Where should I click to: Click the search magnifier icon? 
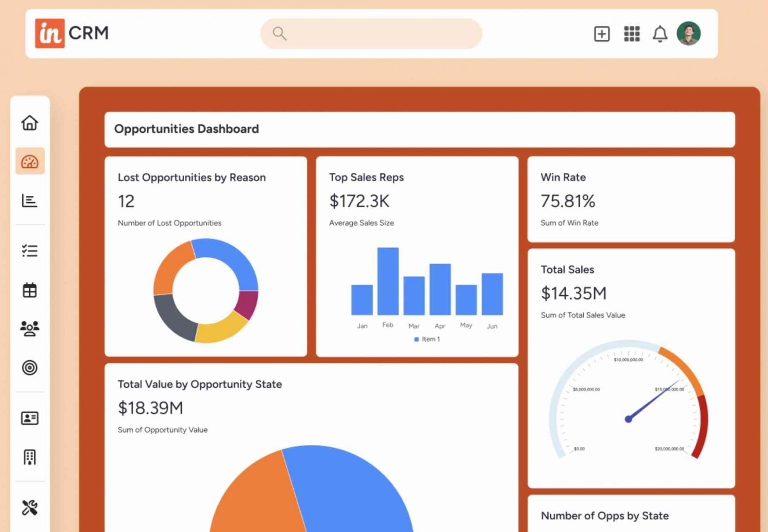click(279, 34)
